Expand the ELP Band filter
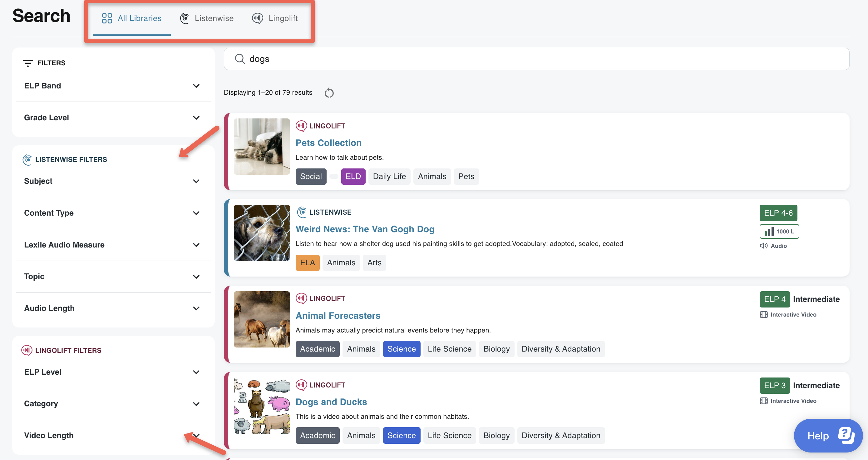Viewport: 868px width, 460px height. click(113, 86)
